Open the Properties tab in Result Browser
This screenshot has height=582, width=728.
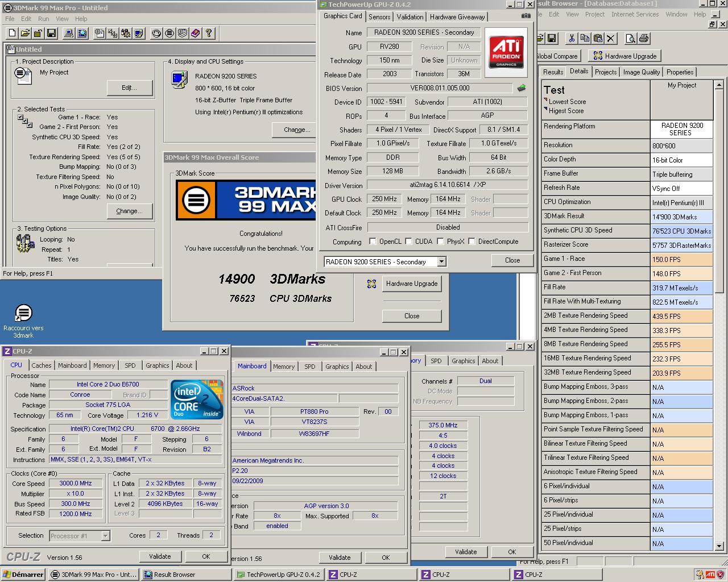pyautogui.click(x=680, y=72)
